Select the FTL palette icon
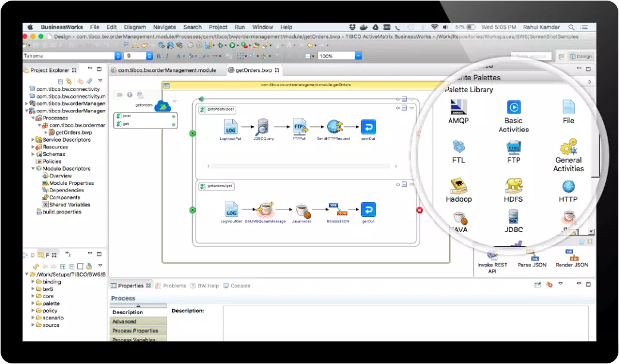The width and height of the screenshot is (619, 364). [458, 147]
